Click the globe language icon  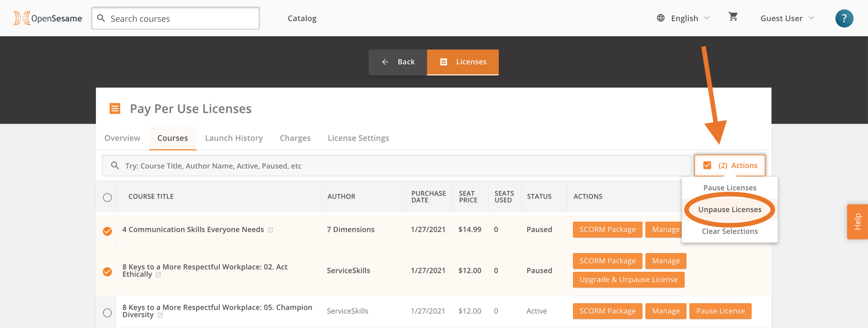[661, 18]
